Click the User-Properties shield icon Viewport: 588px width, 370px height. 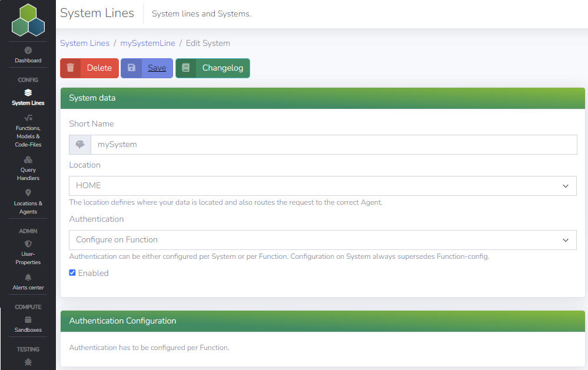(28, 244)
